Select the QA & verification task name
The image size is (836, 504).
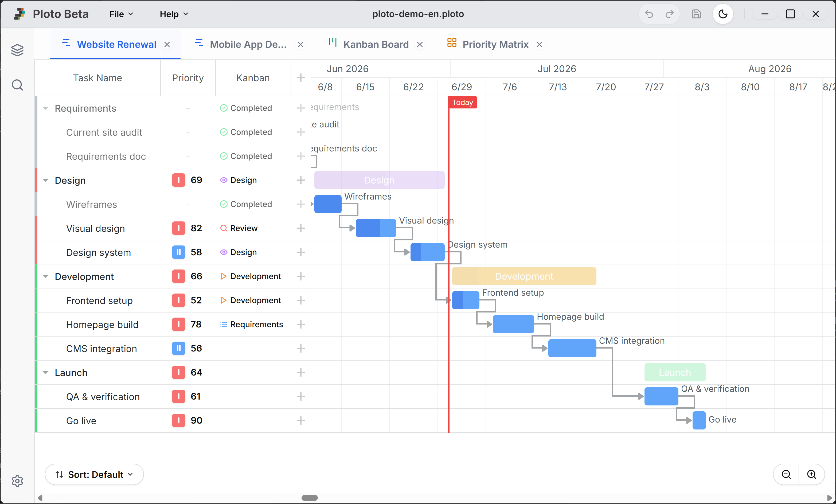coord(103,397)
